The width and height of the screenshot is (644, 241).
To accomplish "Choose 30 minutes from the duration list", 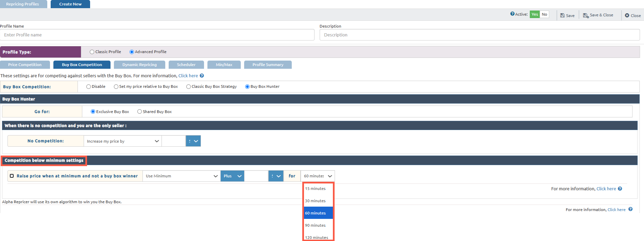I will click(x=315, y=201).
